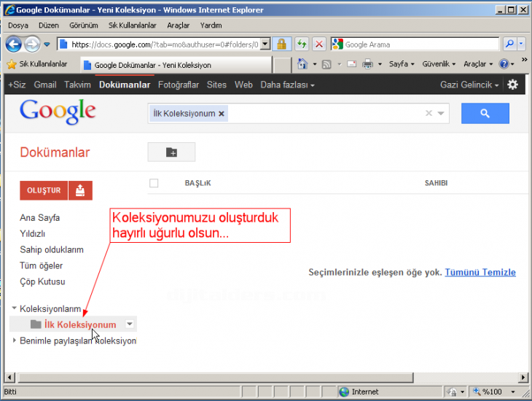Click the new collection folder icon
This screenshot has height=401, width=532.
[171, 152]
